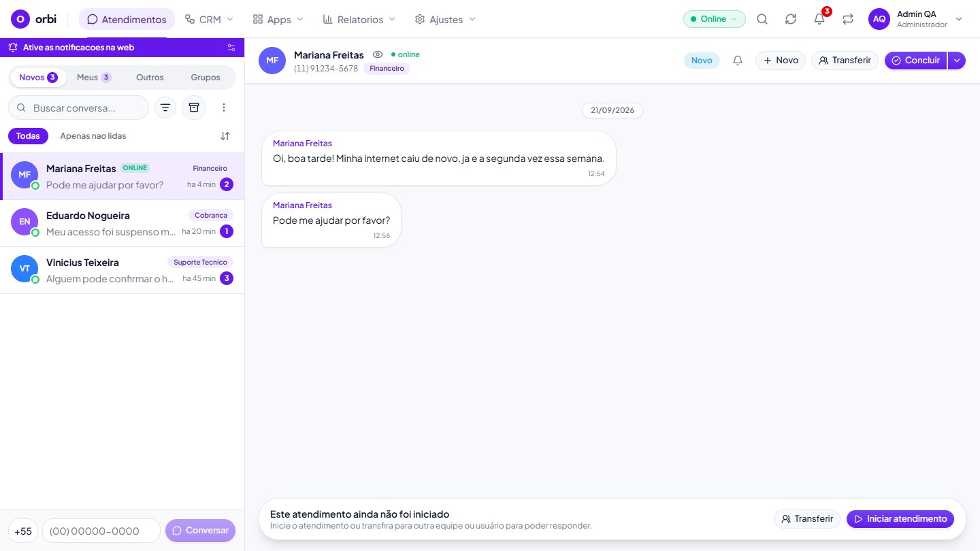Toggle the eye icon next to Mariana Freitas
The width and height of the screenshot is (980, 551).
click(x=378, y=54)
